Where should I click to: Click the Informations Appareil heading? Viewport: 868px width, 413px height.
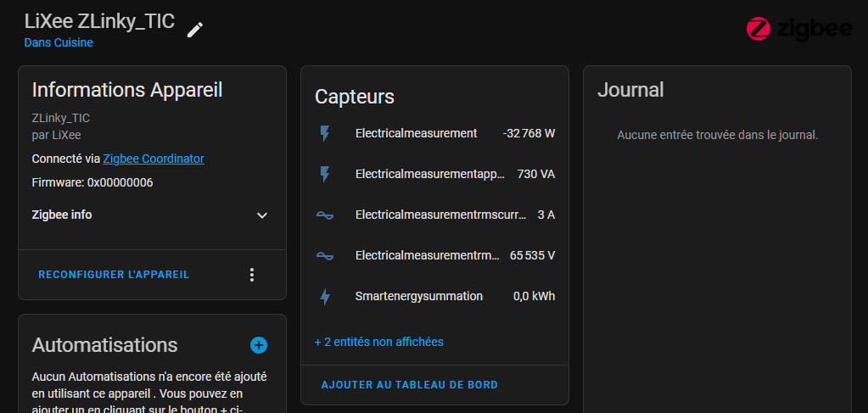click(x=127, y=90)
